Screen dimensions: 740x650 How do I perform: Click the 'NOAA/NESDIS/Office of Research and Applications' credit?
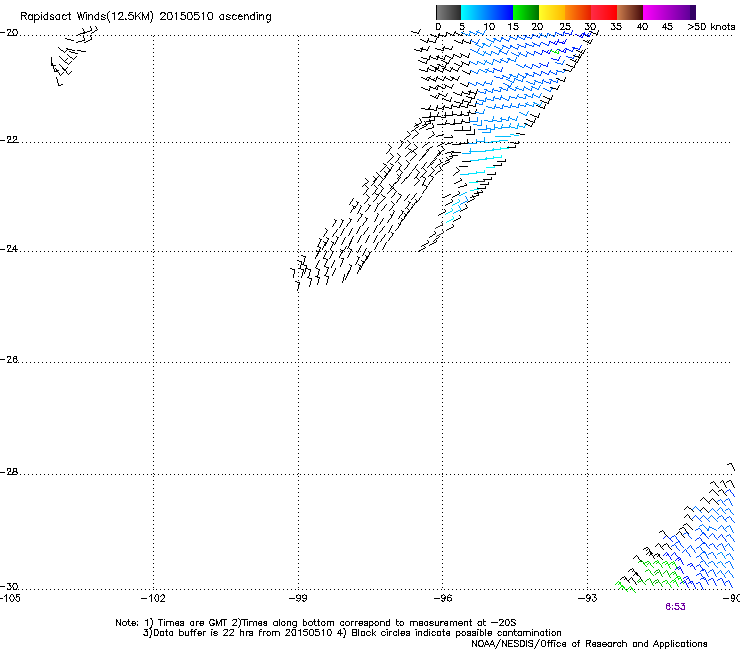(x=589, y=644)
